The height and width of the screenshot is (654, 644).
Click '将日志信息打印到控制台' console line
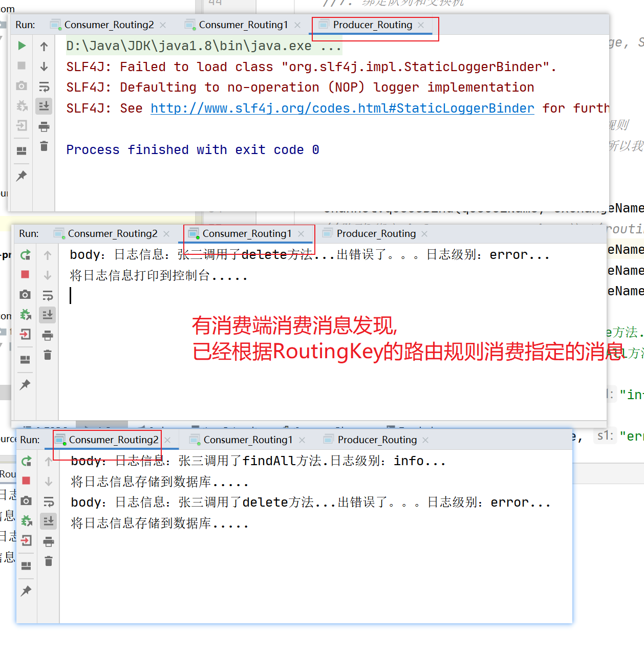point(159,276)
